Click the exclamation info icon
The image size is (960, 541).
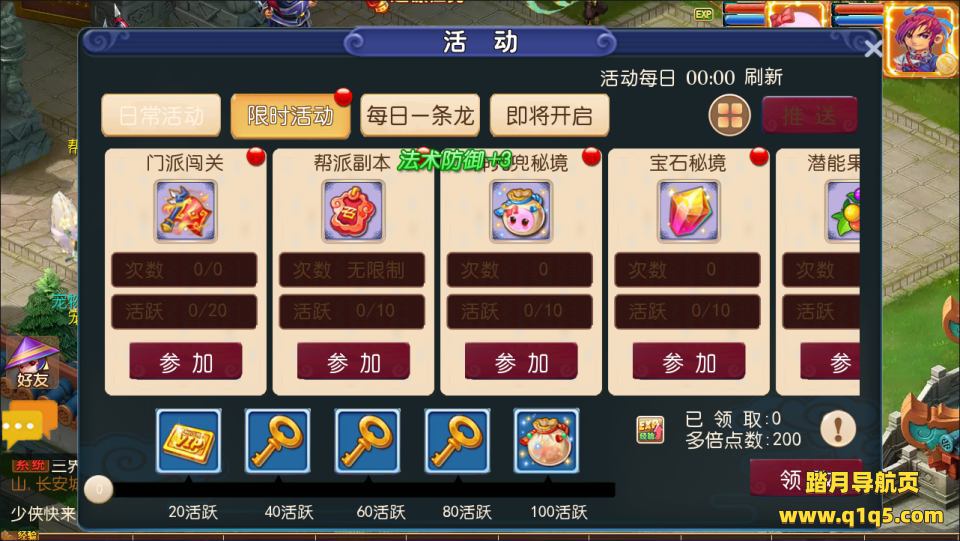(838, 428)
